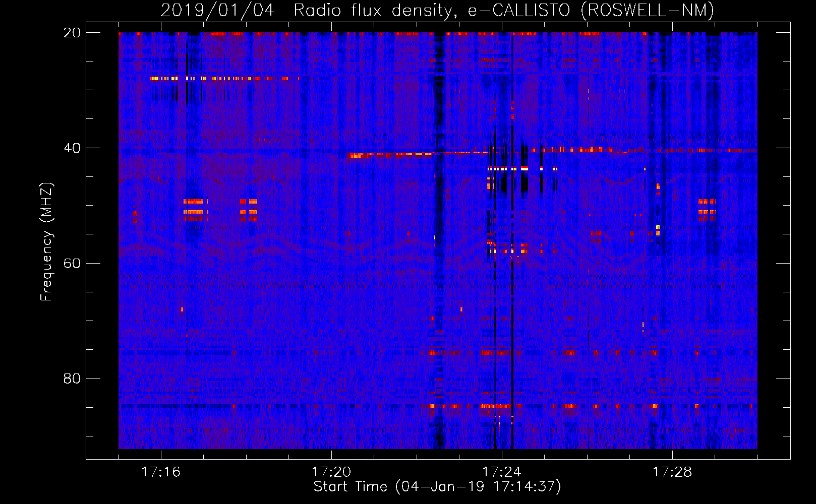Click the 'Start Time (04-Jan-19 17:14:37)' label
The height and width of the screenshot is (504, 816).
pyautogui.click(x=437, y=487)
